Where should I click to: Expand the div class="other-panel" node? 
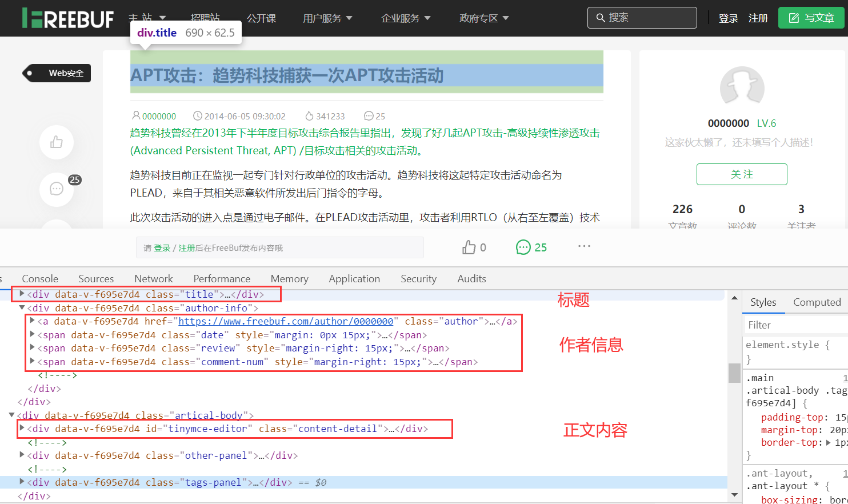[22, 455]
